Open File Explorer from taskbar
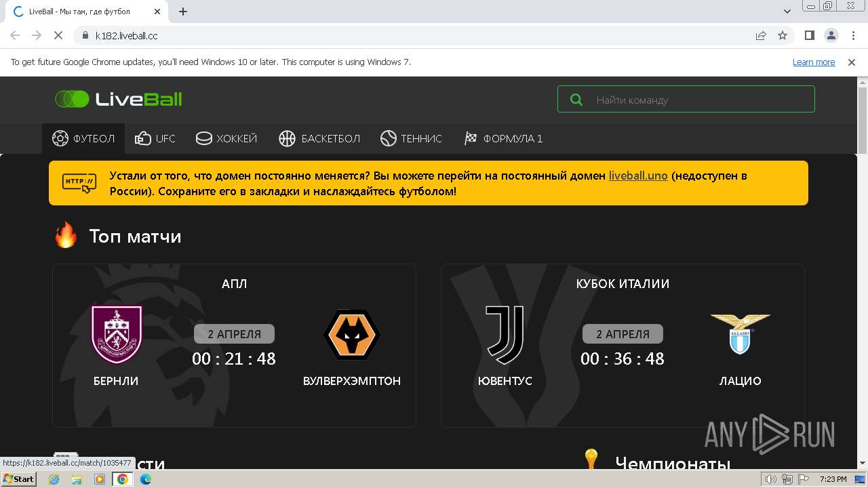Screen dimensions: 868x488 click(77, 479)
